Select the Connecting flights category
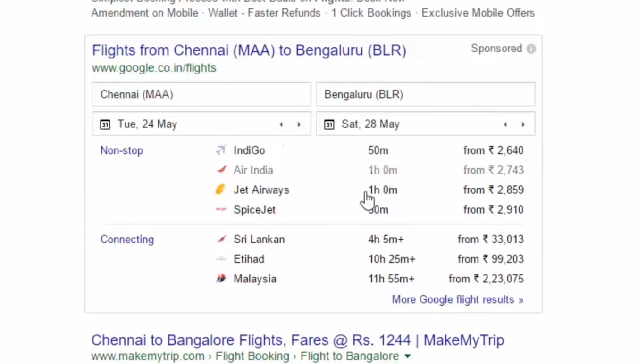Viewport: 638px width, 364px height. coord(127,240)
